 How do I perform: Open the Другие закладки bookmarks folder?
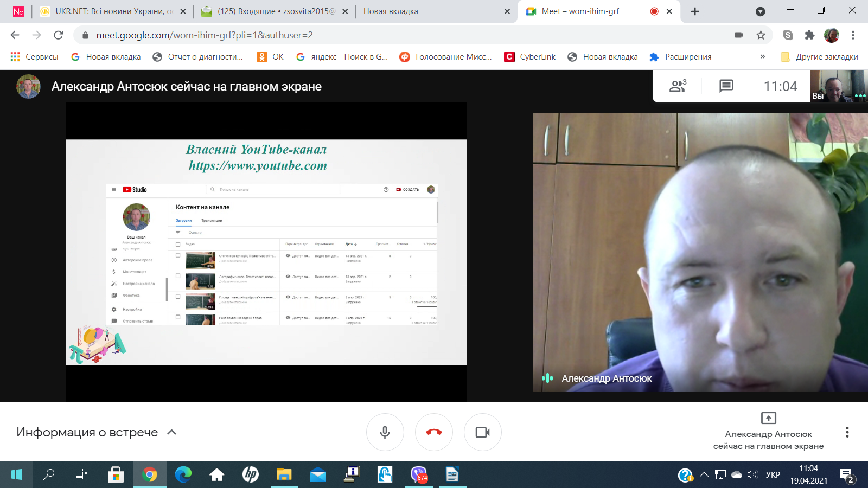point(819,57)
